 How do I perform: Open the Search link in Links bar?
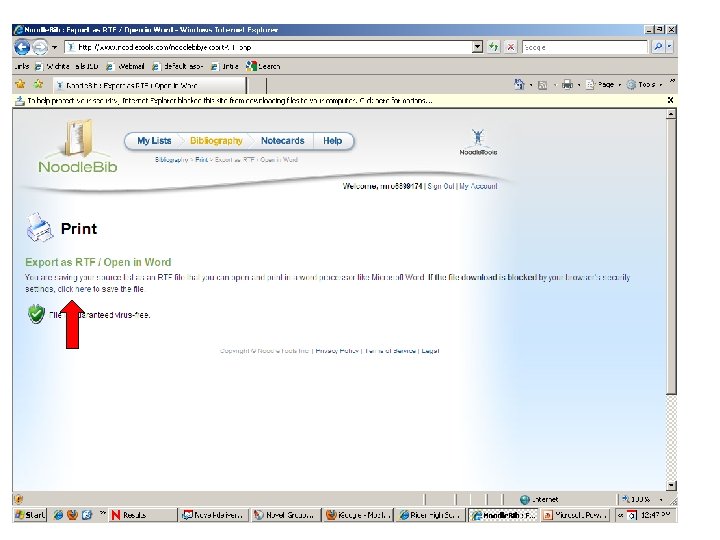[x=263, y=67]
